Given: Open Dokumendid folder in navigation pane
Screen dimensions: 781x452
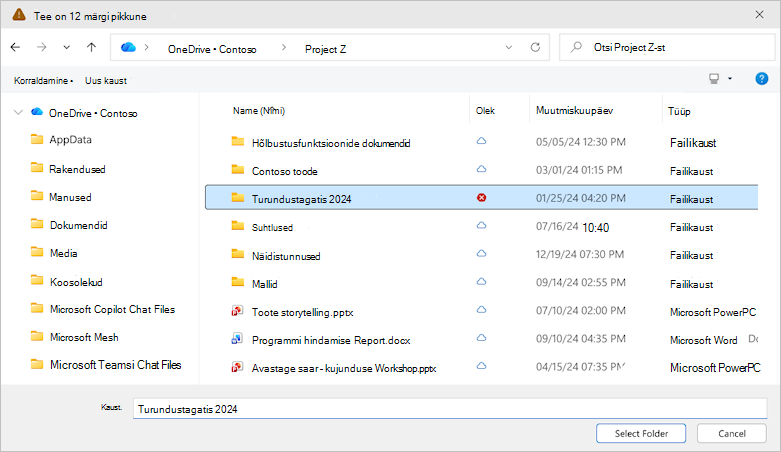Looking at the screenshot, I should point(79,225).
